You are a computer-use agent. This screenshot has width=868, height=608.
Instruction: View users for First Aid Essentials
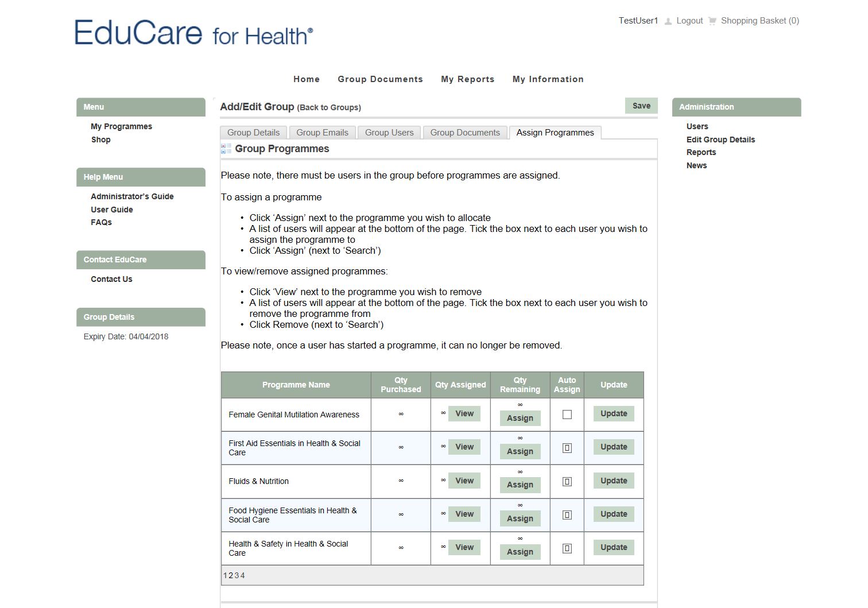[464, 447]
